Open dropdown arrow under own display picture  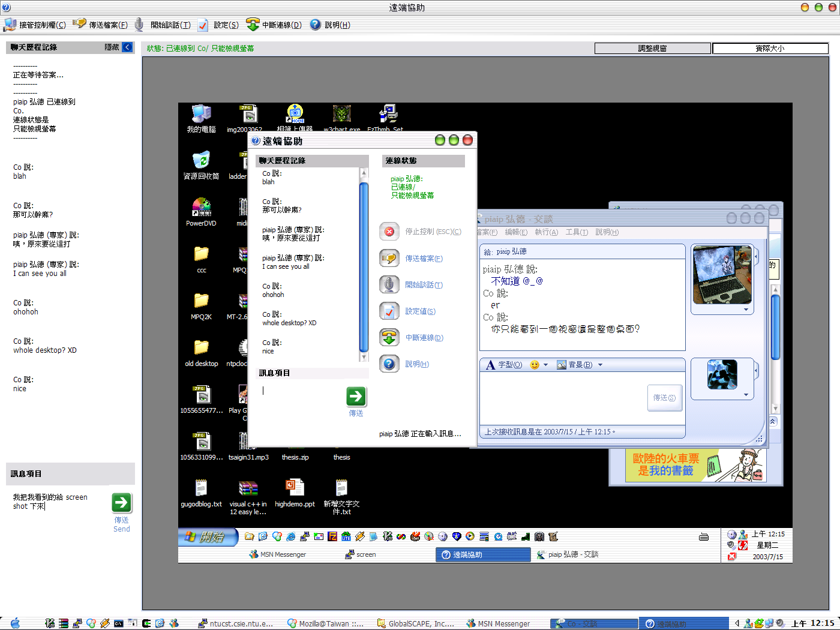point(746,395)
